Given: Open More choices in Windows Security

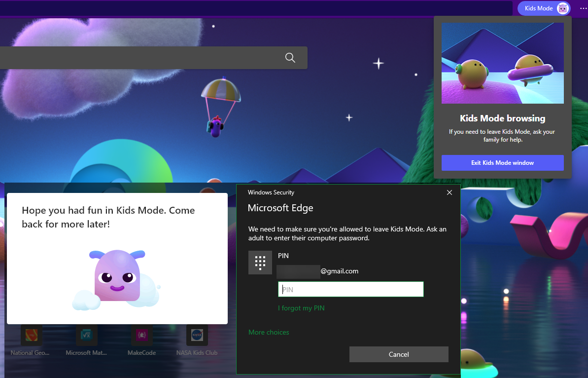Looking at the screenshot, I should tap(269, 332).
